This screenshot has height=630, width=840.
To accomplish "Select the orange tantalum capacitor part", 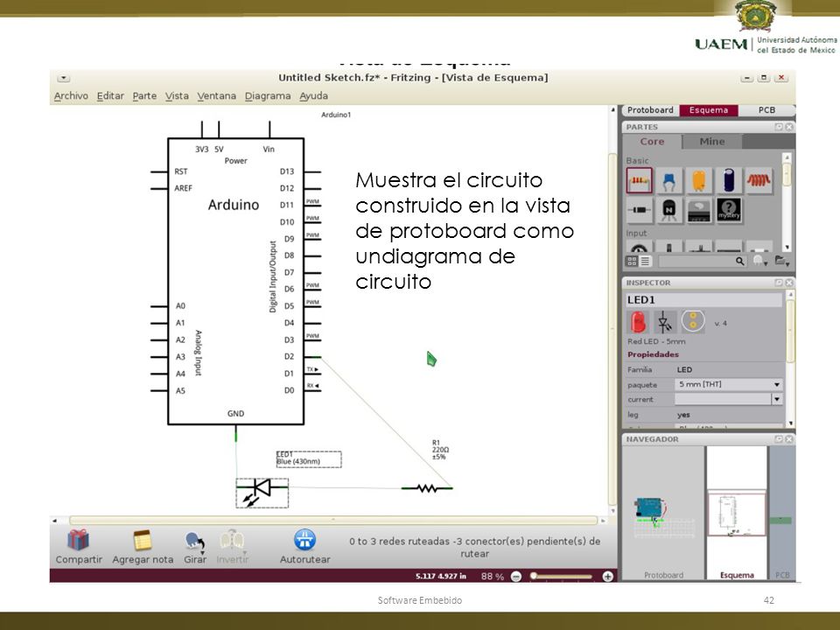I will [x=698, y=180].
